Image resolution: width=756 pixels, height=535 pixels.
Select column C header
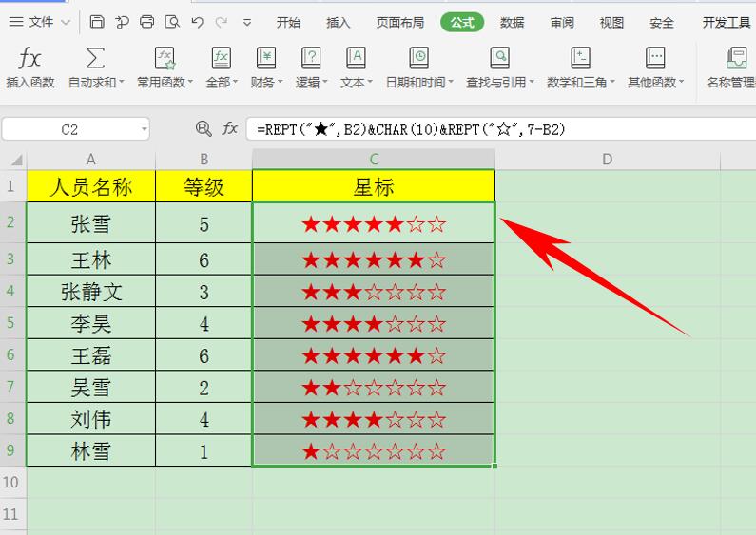(x=374, y=160)
